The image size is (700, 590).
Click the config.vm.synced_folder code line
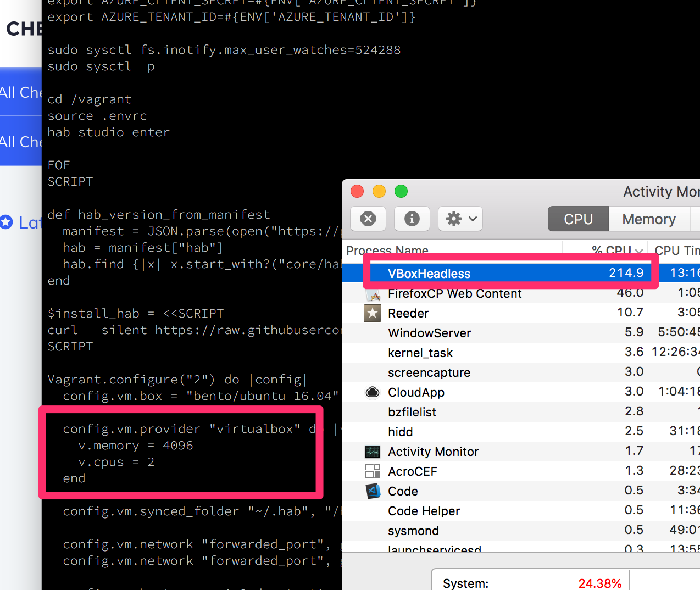point(201,511)
